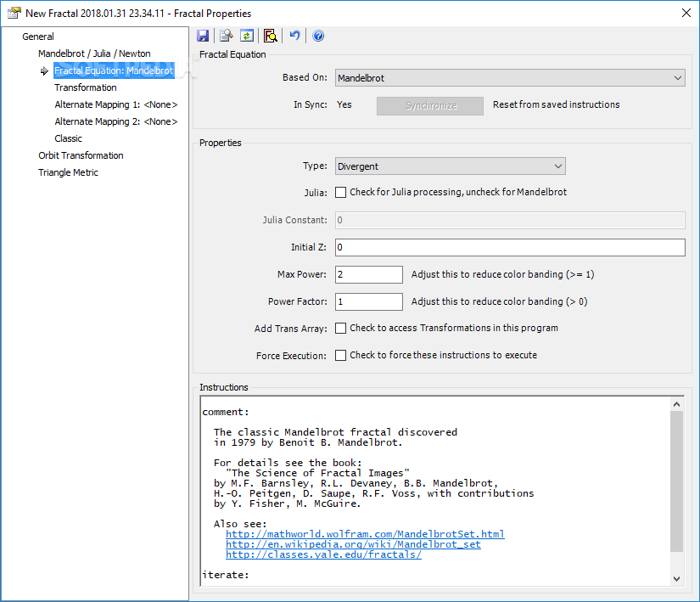Open the en.wikipedia.org Mandelbrot_set link

click(x=353, y=544)
